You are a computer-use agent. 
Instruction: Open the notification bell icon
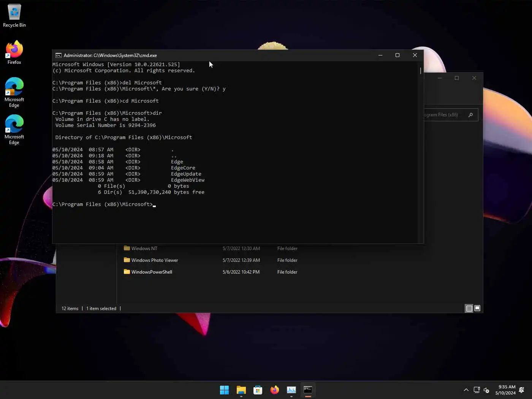pyautogui.click(x=522, y=390)
